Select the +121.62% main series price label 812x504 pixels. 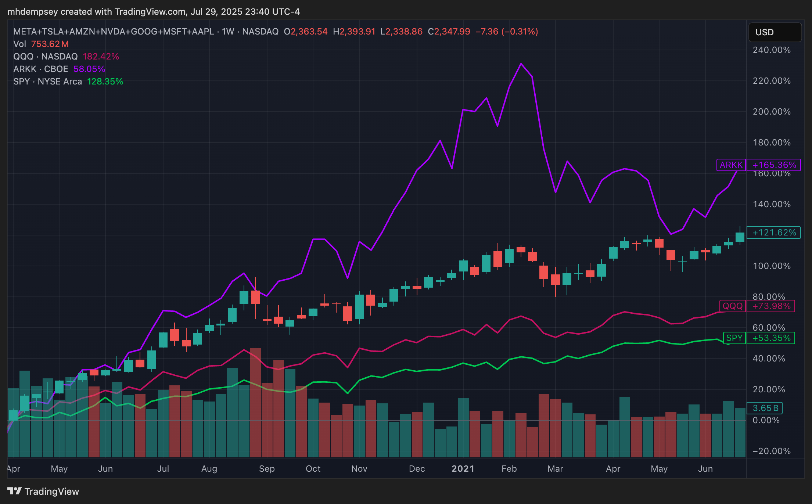[774, 233]
